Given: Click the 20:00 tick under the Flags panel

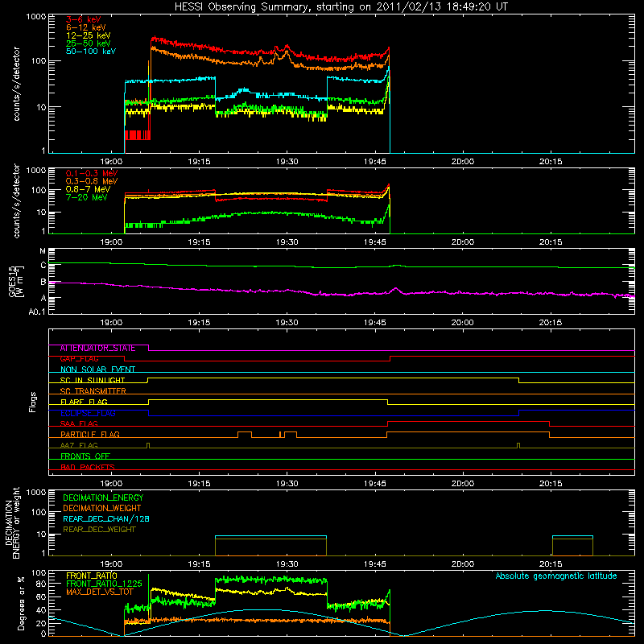Looking at the screenshot, I should tap(462, 484).
